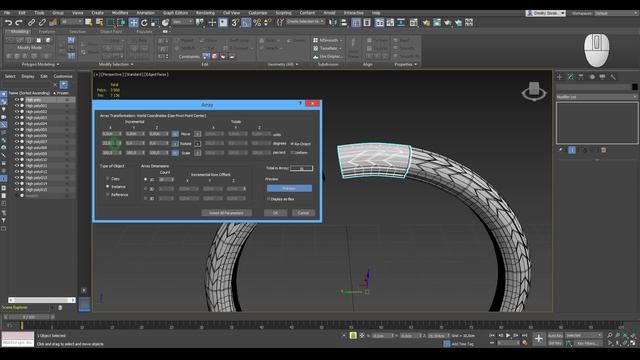Click the animation time slider
Image resolution: width=640 pixels, height=360 pixels.
pos(29,317)
